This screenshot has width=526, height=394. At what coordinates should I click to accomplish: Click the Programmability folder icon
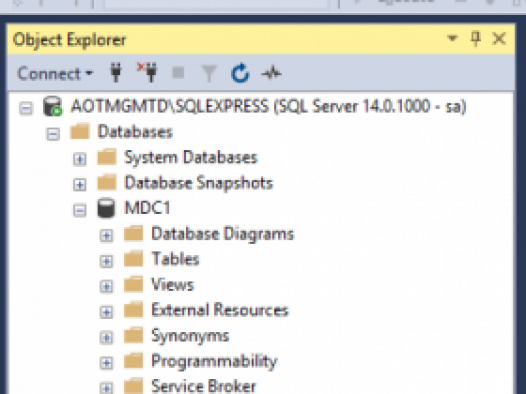click(134, 360)
